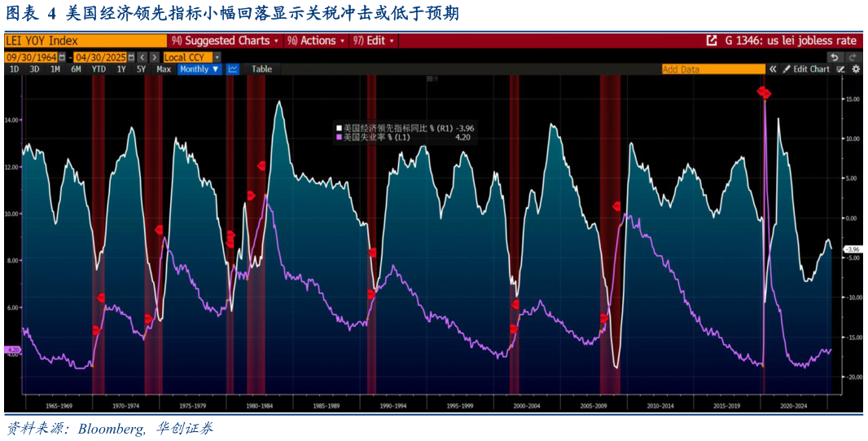This screenshot has width=868, height=441.
Task: Select the 5Y time range
Action: 141,69
